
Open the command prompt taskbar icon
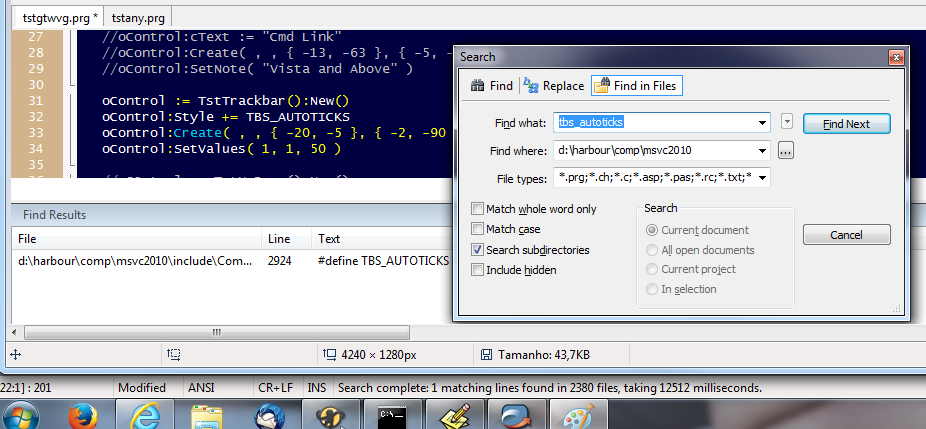tap(392, 414)
